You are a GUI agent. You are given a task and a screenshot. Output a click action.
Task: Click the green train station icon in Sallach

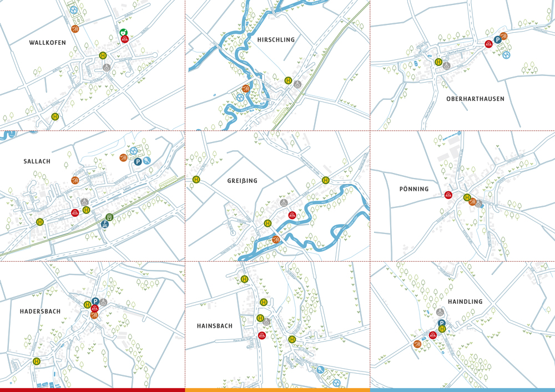point(109,217)
